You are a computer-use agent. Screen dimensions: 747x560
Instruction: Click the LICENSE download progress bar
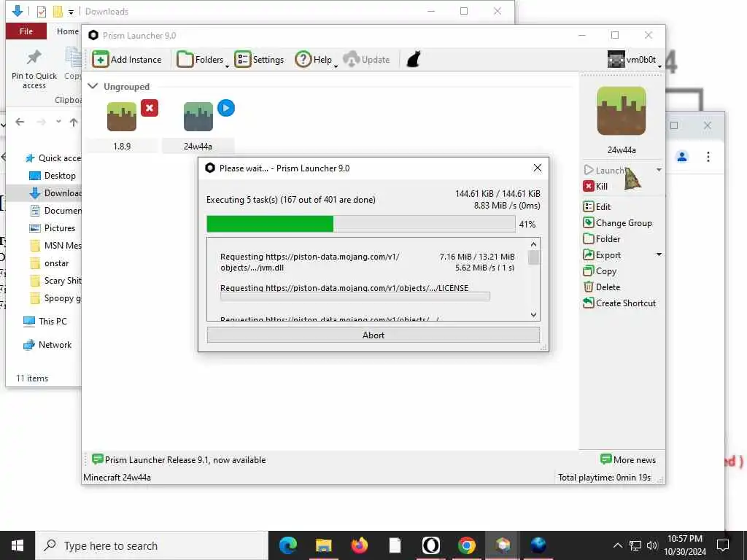(355, 297)
